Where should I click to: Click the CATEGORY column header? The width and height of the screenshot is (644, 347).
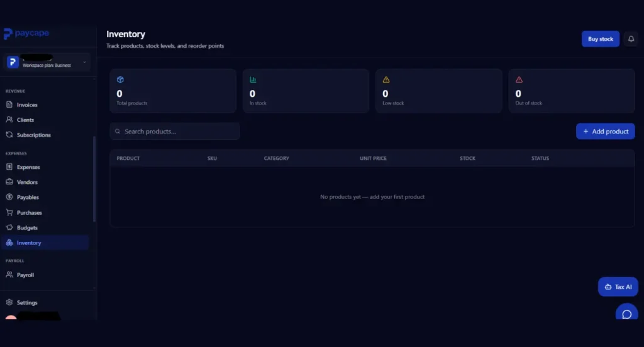(x=277, y=158)
